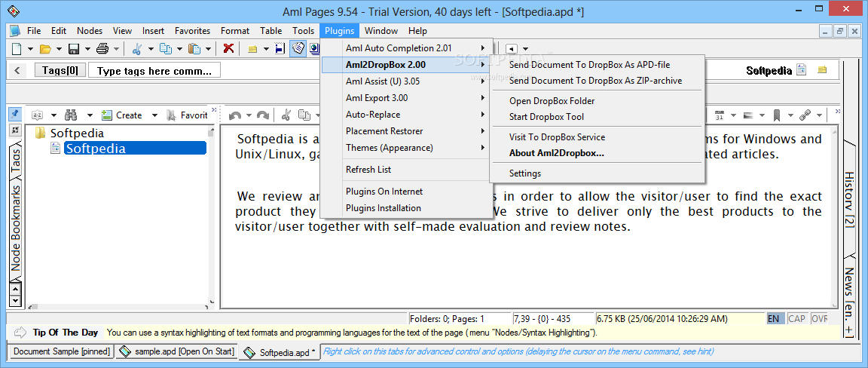Click the Create button in tree toolbar
This screenshot has height=368, width=868.
[123, 115]
